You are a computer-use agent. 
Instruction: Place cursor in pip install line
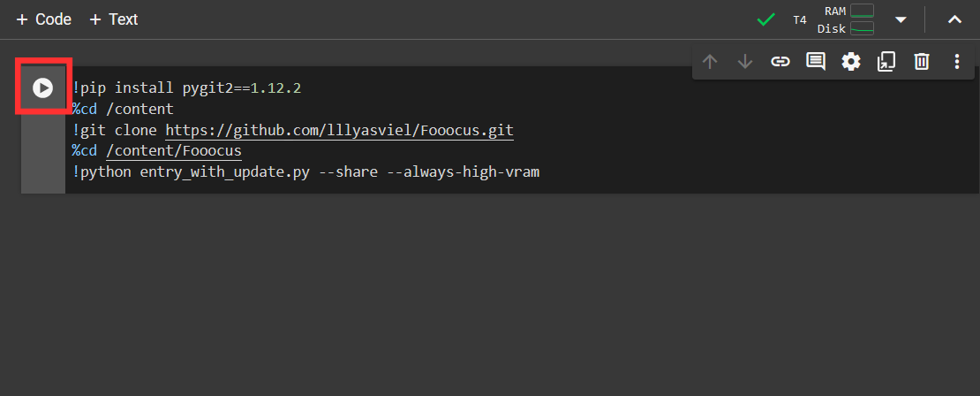click(186, 88)
